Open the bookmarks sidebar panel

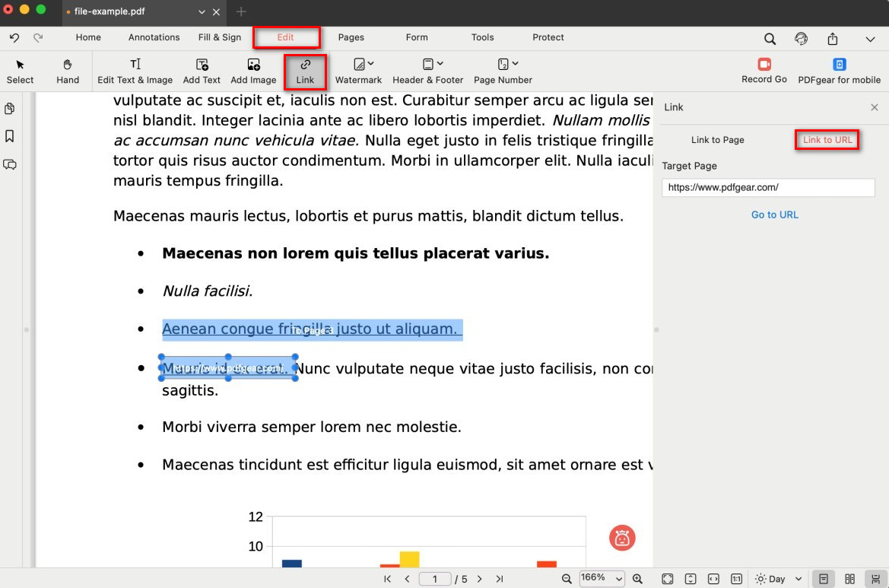pos(10,136)
